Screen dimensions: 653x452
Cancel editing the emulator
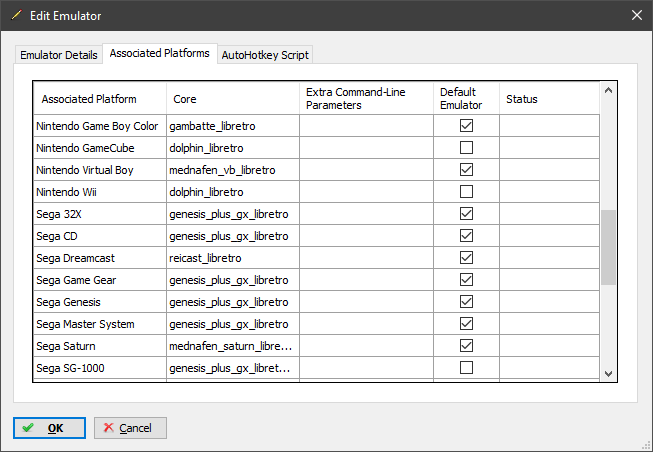coord(130,428)
